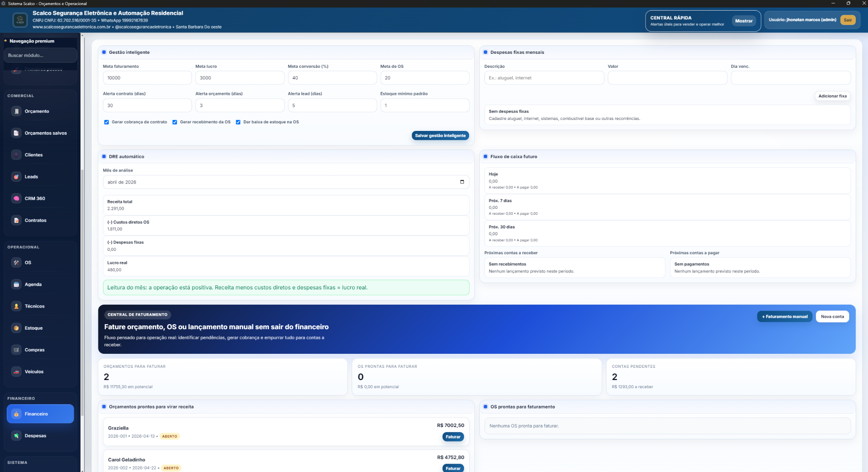The image size is (868, 472).
Task: Go to Orçamentos salvos in the sidebar
Action: click(45, 133)
